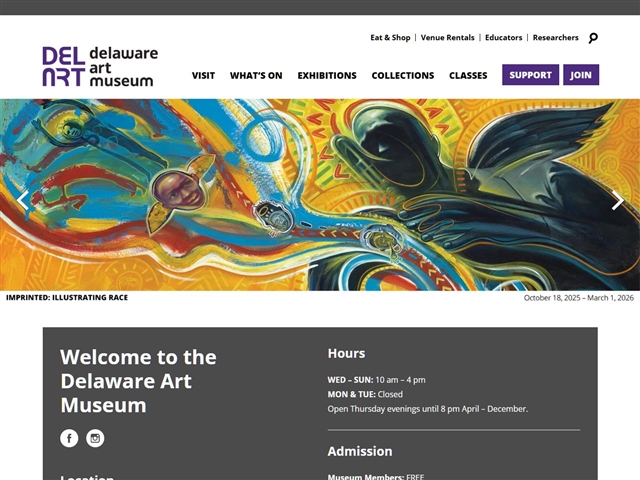Screen dimensions: 640x480
Task: Select the WED – SUN: 10 am – 4 pm line
Action: click(376, 380)
